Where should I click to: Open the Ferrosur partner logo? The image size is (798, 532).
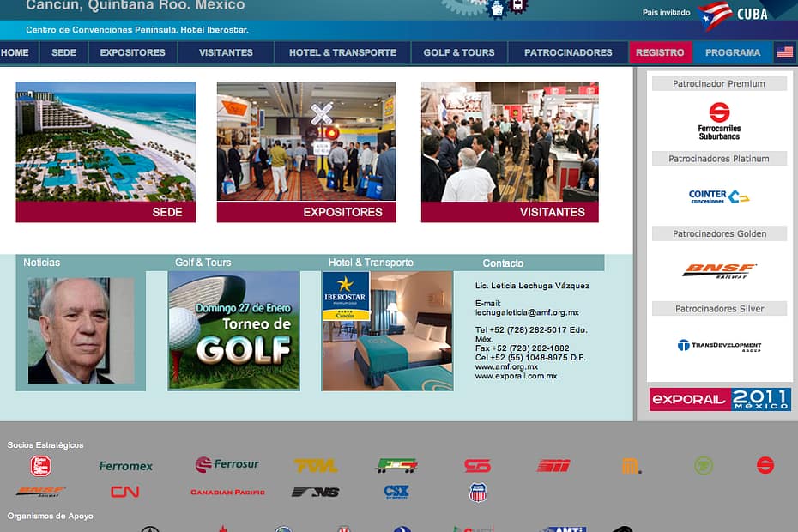227,464
